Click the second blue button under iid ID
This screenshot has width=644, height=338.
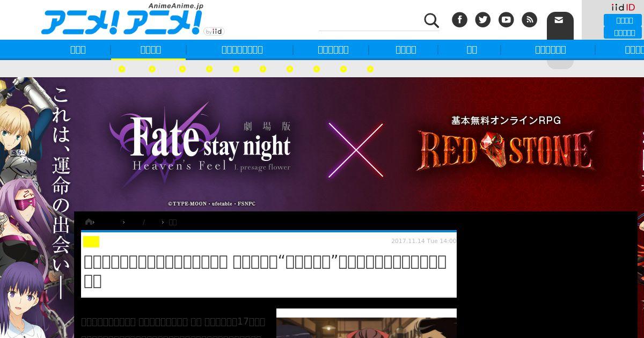point(623,33)
